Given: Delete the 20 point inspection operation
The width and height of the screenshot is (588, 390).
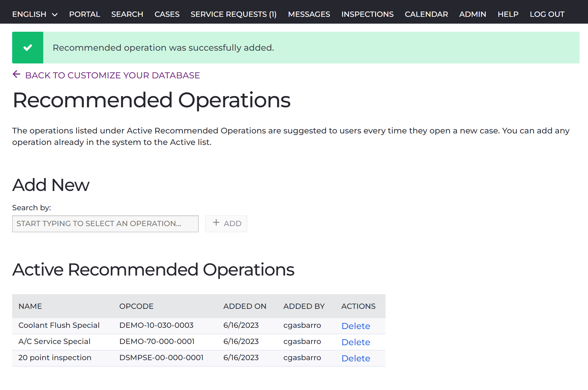Looking at the screenshot, I should (356, 358).
